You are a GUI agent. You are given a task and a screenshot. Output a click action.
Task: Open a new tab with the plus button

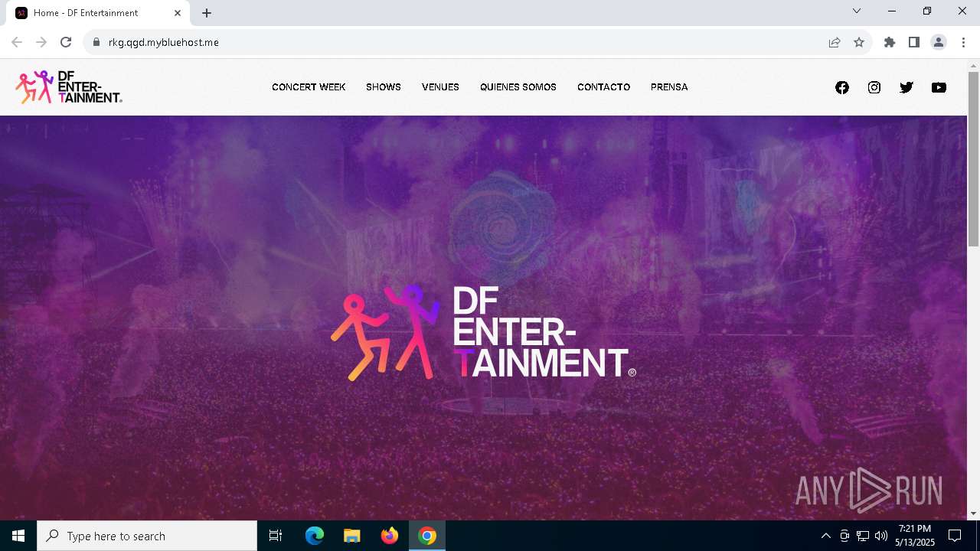pyautogui.click(x=207, y=13)
